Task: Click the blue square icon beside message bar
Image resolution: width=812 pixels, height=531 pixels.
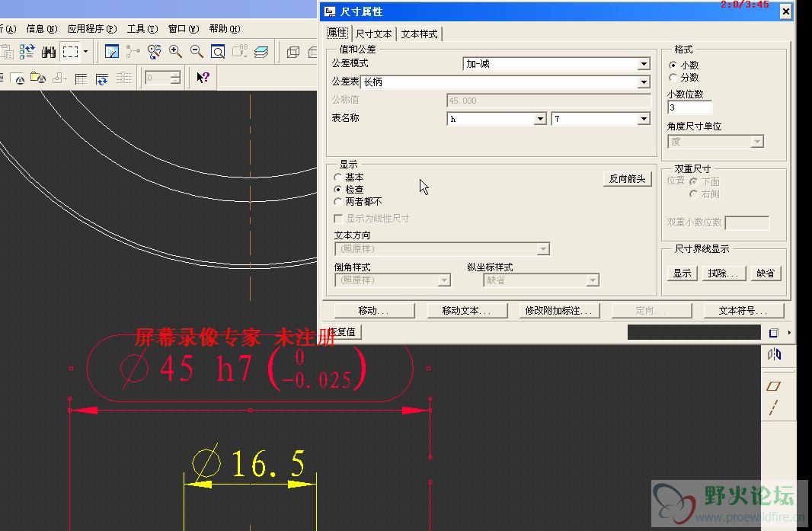Action: click(774, 333)
